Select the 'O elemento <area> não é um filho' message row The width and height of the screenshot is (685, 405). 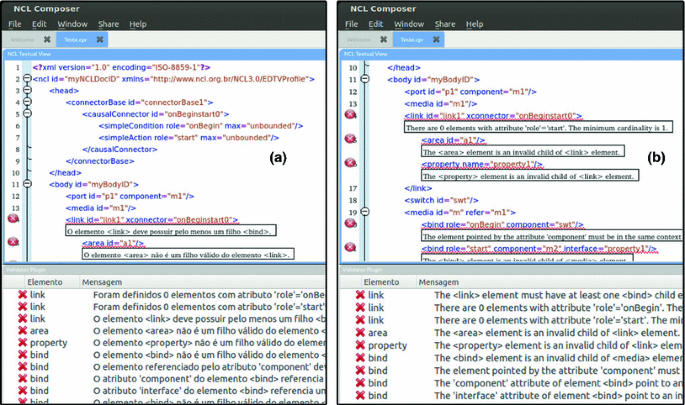(x=200, y=332)
